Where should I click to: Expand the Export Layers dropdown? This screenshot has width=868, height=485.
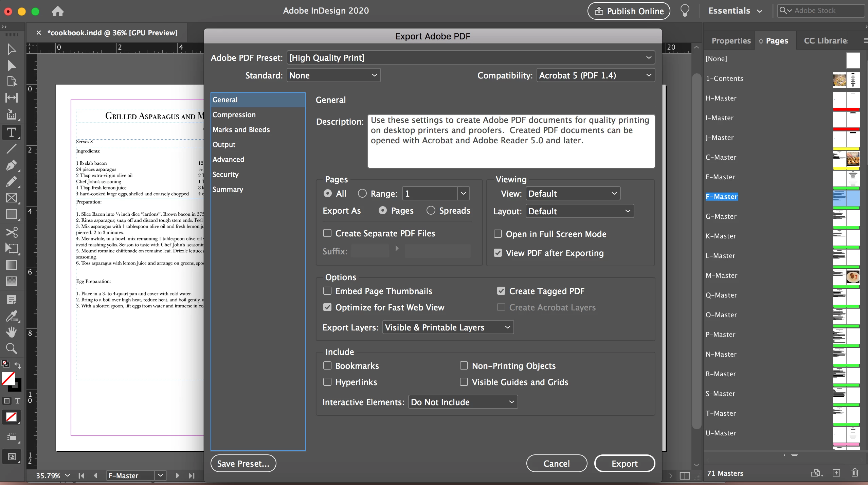(x=448, y=327)
